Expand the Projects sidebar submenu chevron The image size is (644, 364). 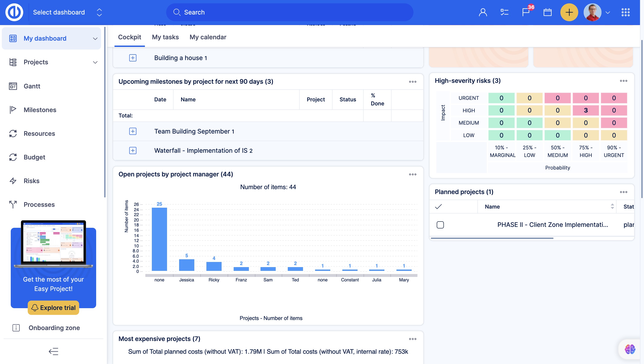(95, 62)
